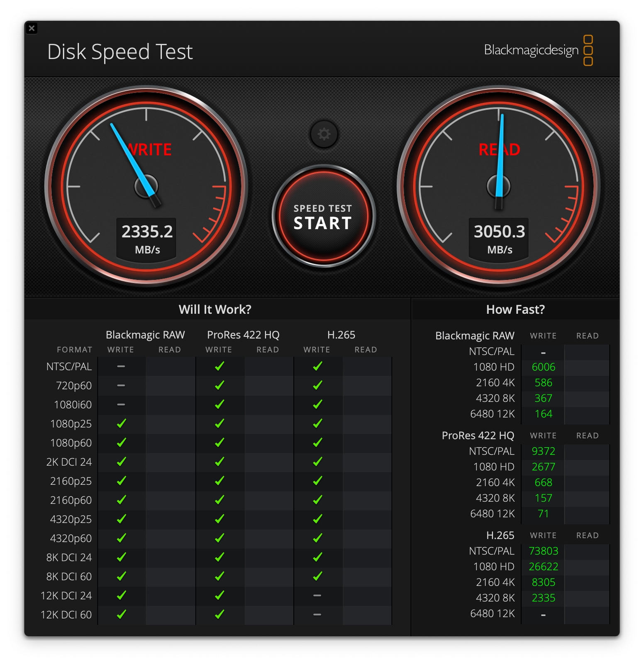The width and height of the screenshot is (644, 664).
Task: Click the Blackmagic RAW 1080 HD value 6006
Action: (x=543, y=367)
